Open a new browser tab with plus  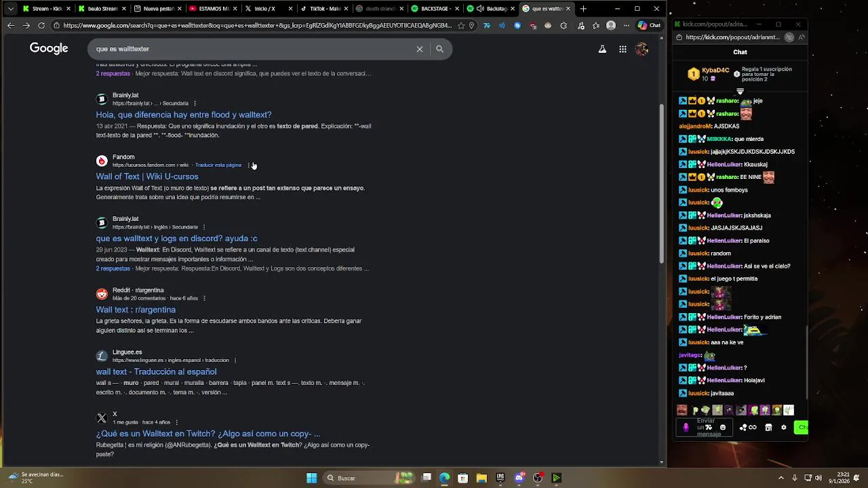click(583, 9)
